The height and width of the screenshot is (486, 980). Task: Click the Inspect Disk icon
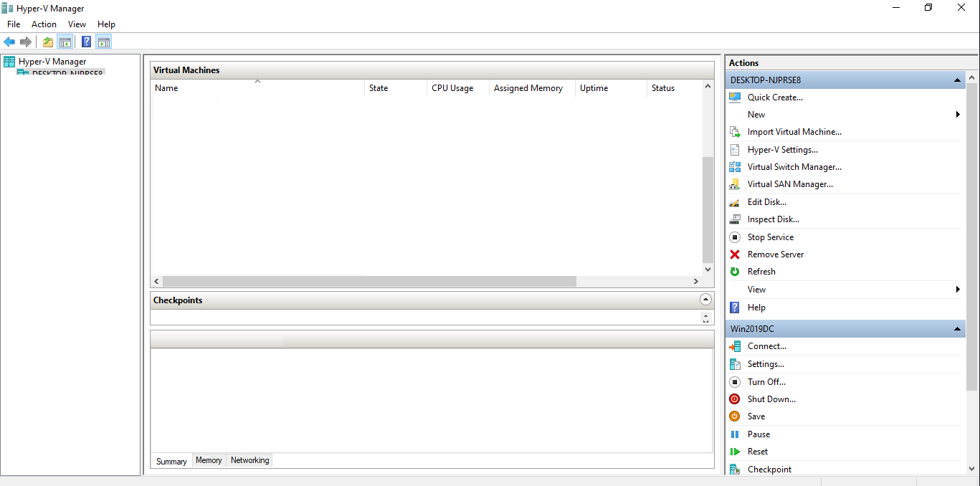[735, 219]
